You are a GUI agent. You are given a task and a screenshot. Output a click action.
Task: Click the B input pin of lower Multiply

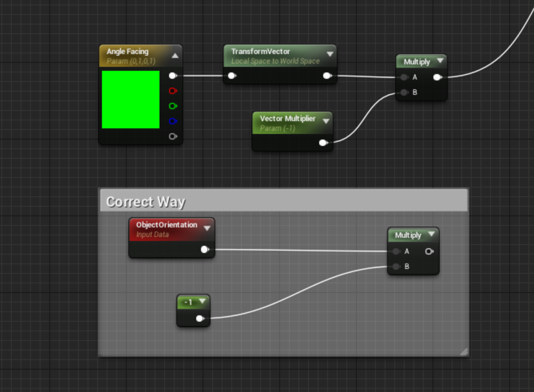click(x=397, y=266)
